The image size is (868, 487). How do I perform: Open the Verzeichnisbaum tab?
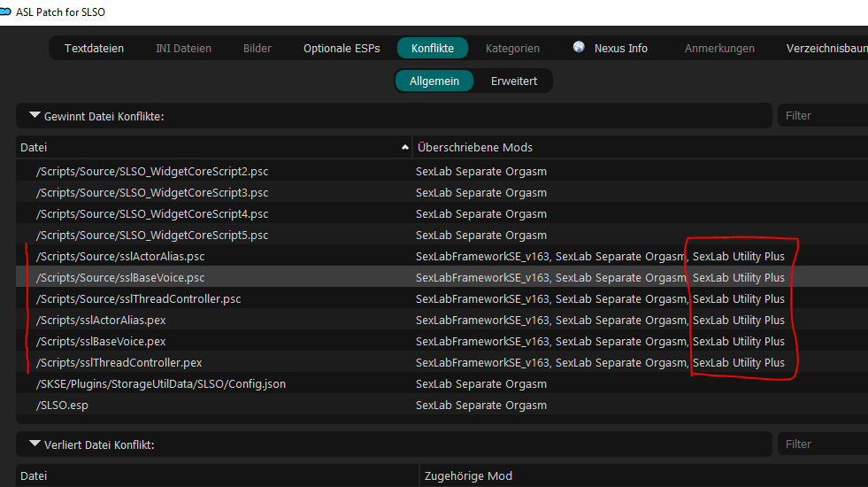827,48
